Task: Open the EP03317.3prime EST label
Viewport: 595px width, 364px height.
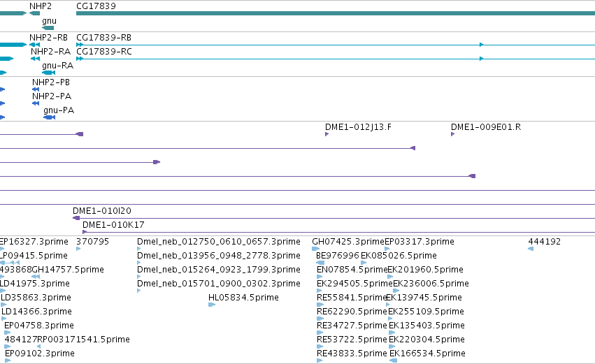Action: tap(420, 242)
